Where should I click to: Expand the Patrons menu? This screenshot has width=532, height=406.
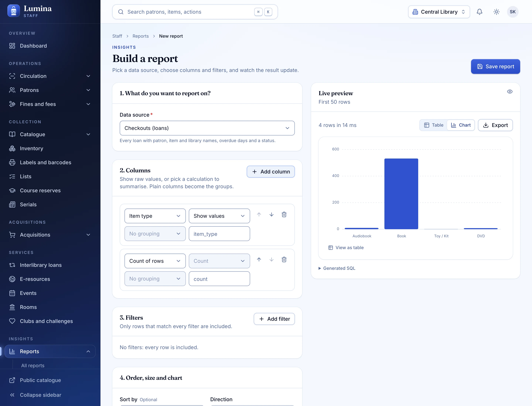50,90
